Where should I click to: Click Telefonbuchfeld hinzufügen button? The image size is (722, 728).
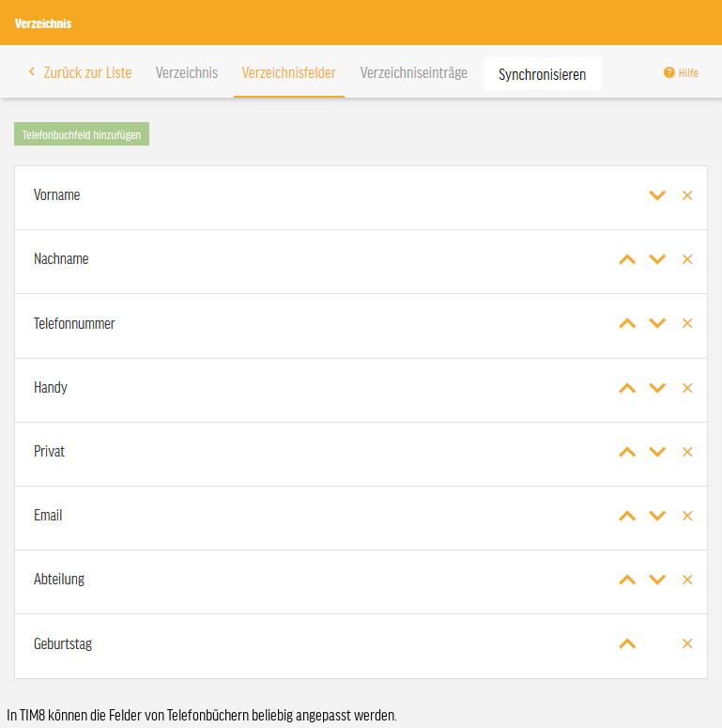click(82, 134)
